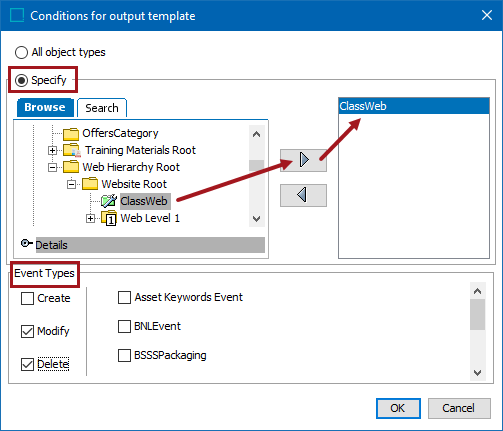503x431 pixels.
Task: Click the Event Types scrollbar down arrow
Action: point(478,373)
